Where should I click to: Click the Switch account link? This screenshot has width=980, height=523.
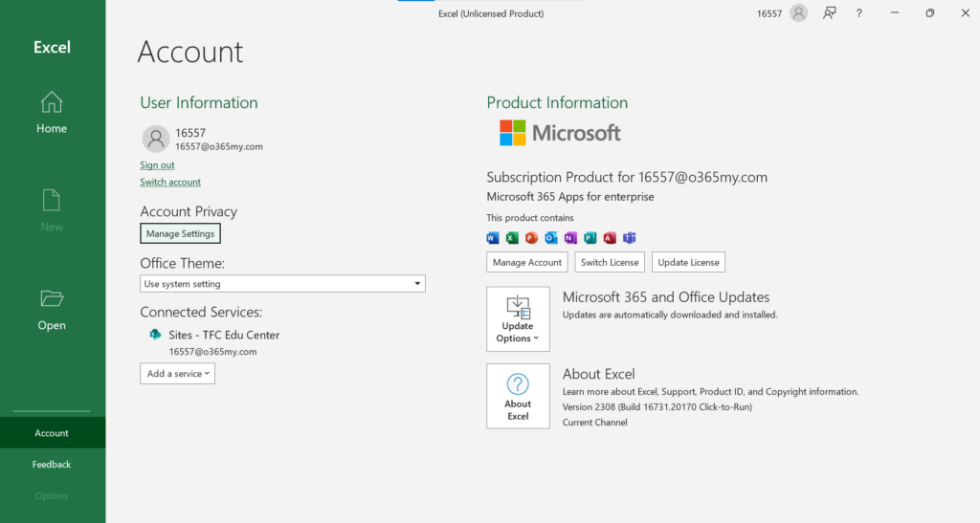(170, 182)
